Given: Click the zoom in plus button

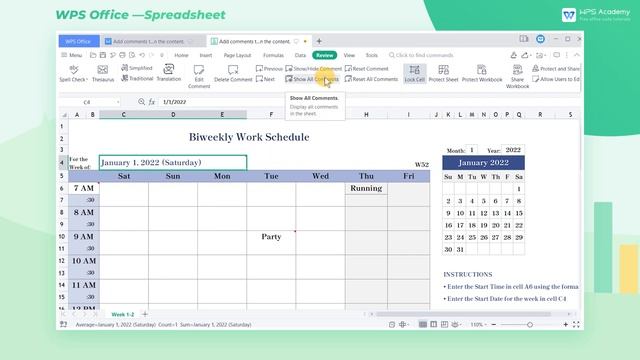Looking at the screenshot, I should tap(565, 324).
